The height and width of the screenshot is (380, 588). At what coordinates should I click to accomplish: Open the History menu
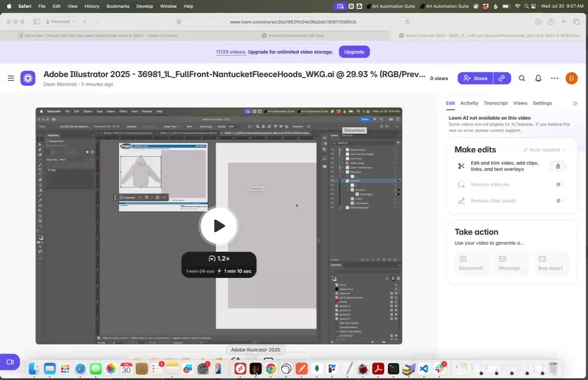tap(92, 6)
